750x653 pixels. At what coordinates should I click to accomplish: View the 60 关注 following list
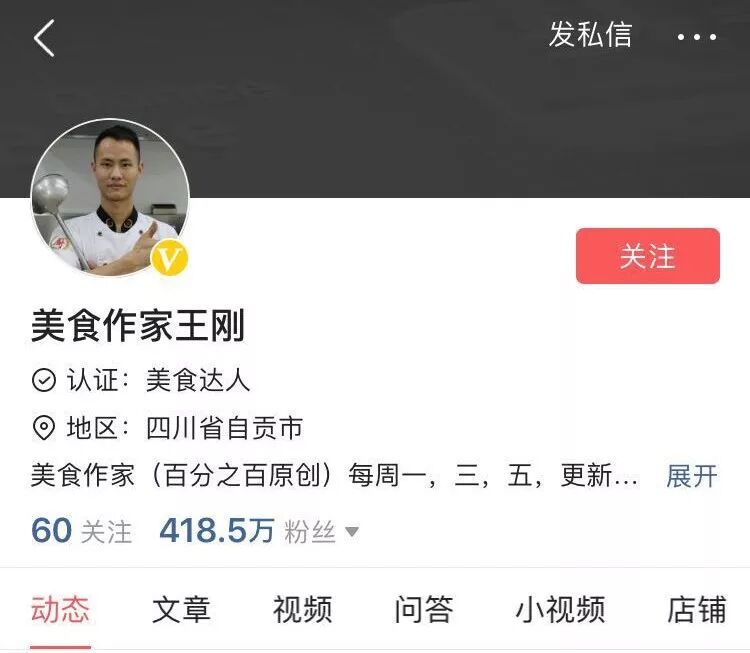[x=81, y=531]
